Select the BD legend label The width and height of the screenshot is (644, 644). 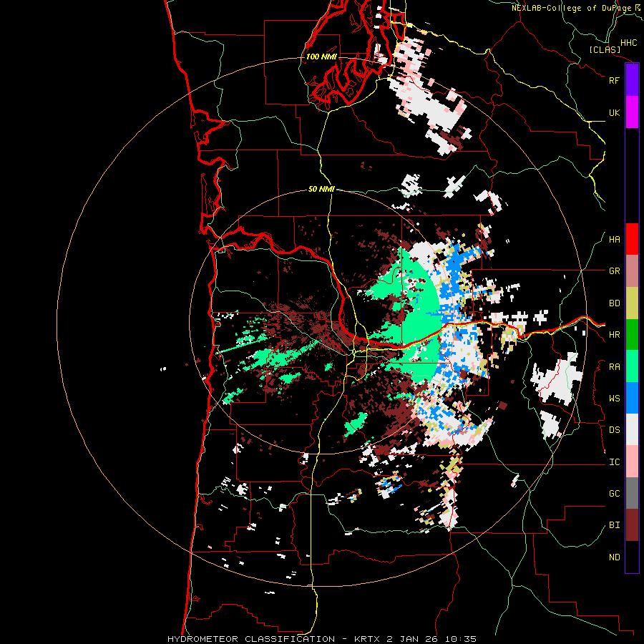tap(614, 303)
